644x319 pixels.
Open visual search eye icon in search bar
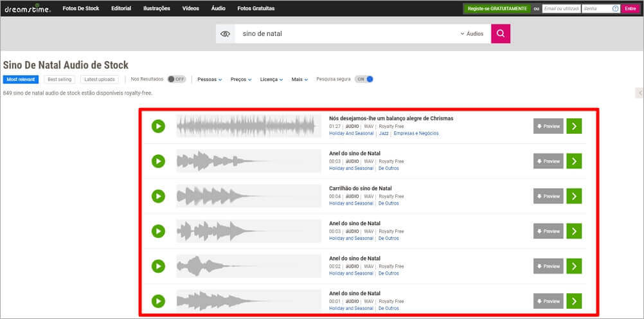225,33
